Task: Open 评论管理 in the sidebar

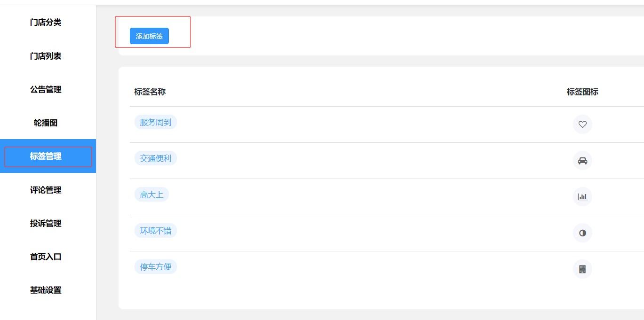Action: tap(46, 190)
